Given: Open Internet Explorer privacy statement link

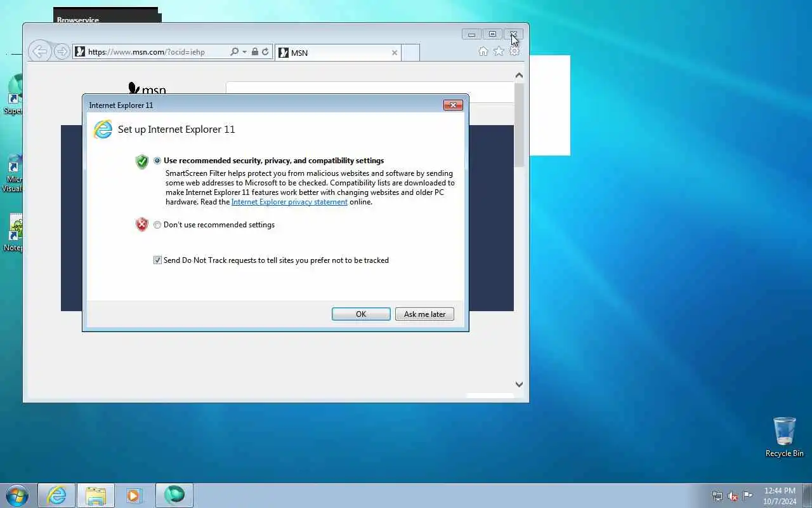Looking at the screenshot, I should click(289, 202).
